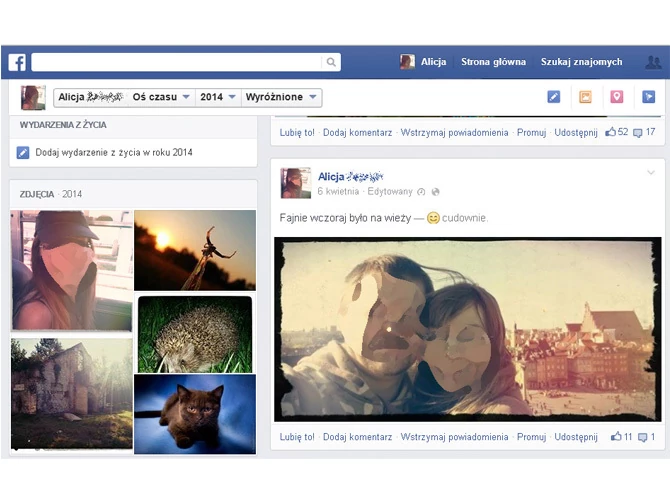The image size is (670, 503).
Task: Click the 11 likes thumbs-up icon
Action: (616, 436)
